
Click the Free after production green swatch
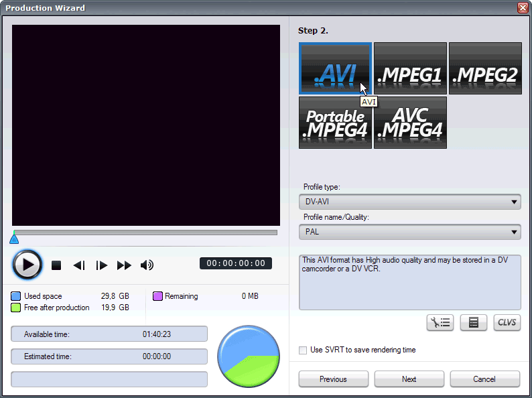pyautogui.click(x=15, y=308)
